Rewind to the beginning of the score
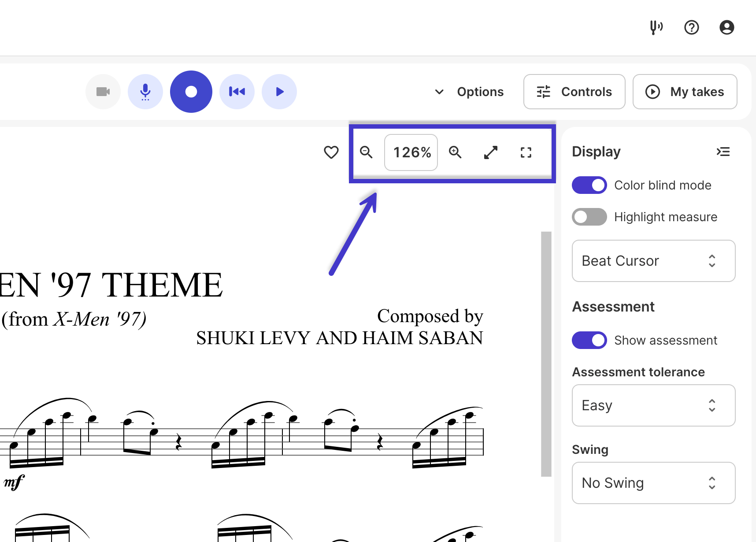The image size is (756, 542). coord(237,92)
